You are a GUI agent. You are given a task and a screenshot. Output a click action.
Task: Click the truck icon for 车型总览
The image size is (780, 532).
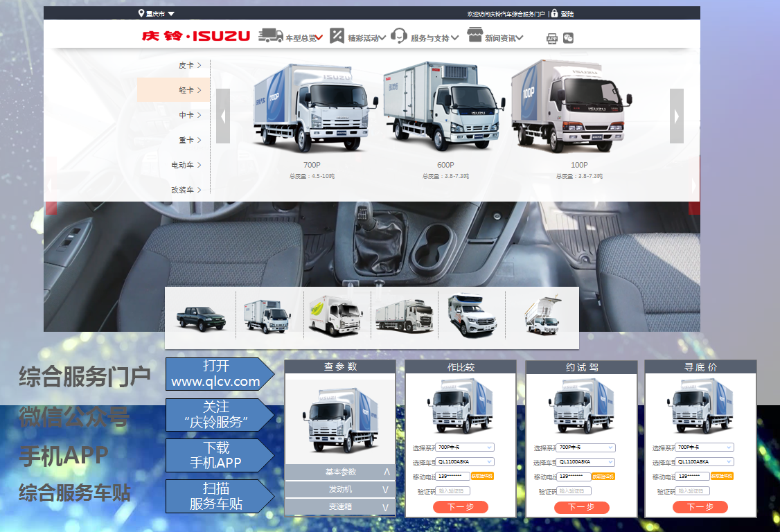click(271, 35)
